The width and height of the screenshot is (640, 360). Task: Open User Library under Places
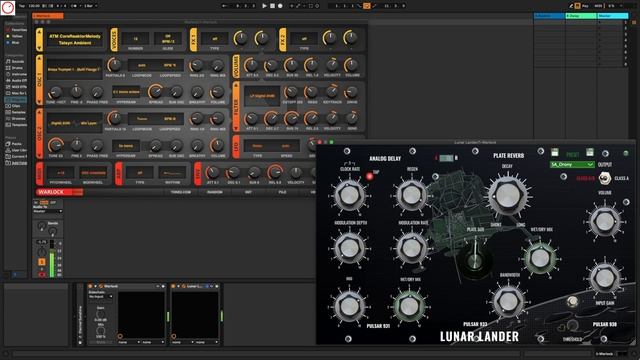tap(16, 150)
